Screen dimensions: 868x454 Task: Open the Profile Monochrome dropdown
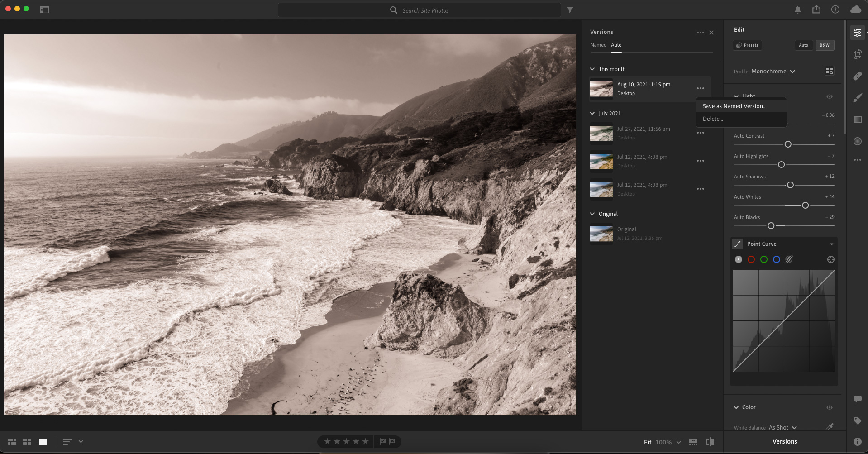pos(773,72)
